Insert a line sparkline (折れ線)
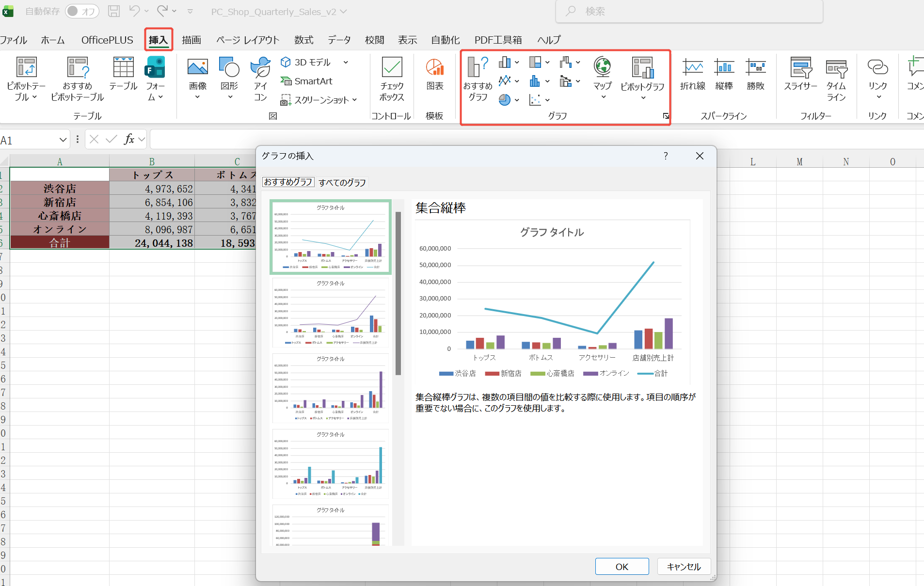 click(x=693, y=74)
